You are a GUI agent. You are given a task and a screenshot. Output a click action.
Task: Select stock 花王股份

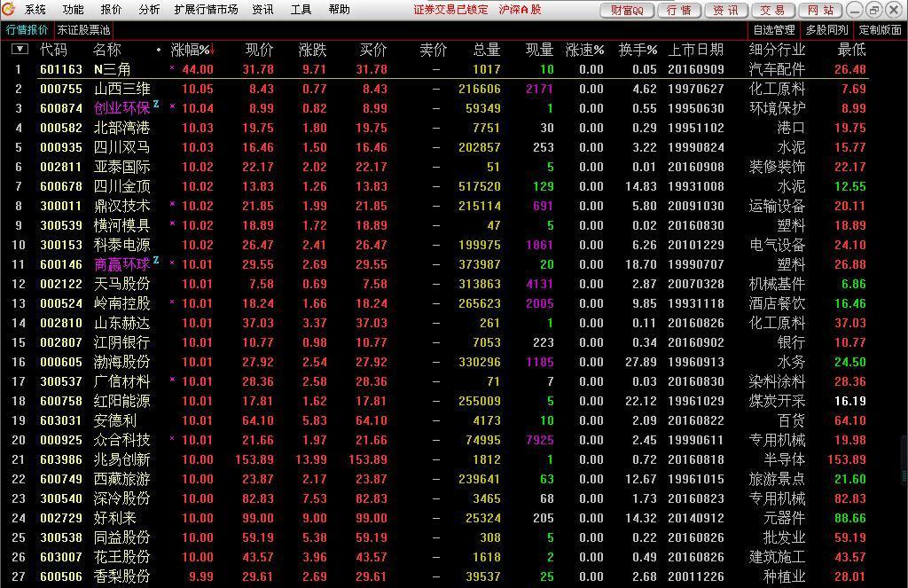122,557
